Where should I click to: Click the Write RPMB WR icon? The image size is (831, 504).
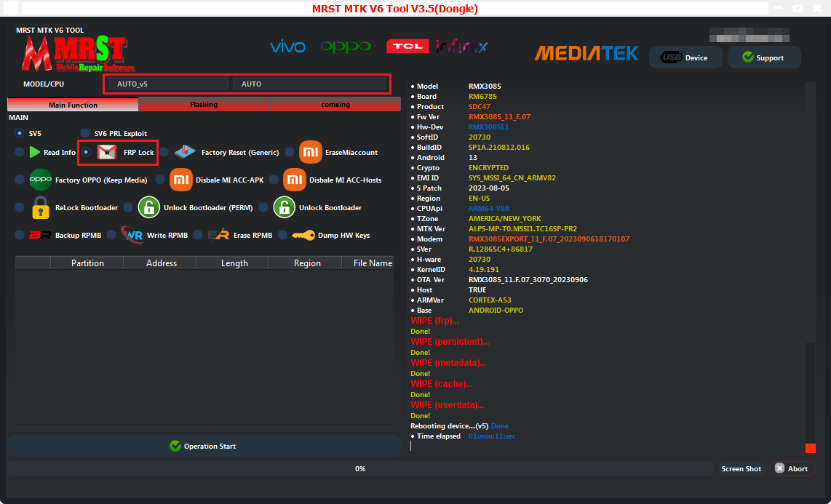132,235
